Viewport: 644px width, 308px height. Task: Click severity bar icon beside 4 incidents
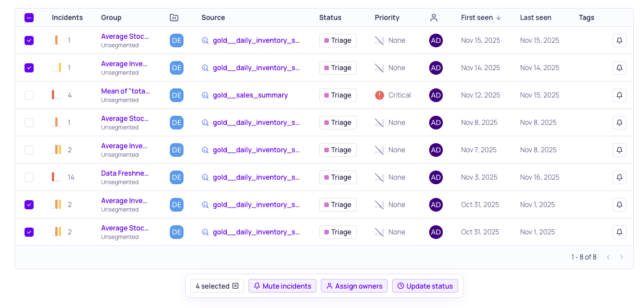tap(56, 95)
